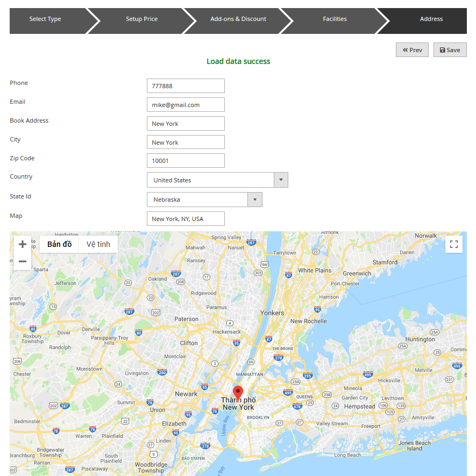Select Bản đồ map view
This screenshot has height=476, width=476.
pyautogui.click(x=59, y=244)
